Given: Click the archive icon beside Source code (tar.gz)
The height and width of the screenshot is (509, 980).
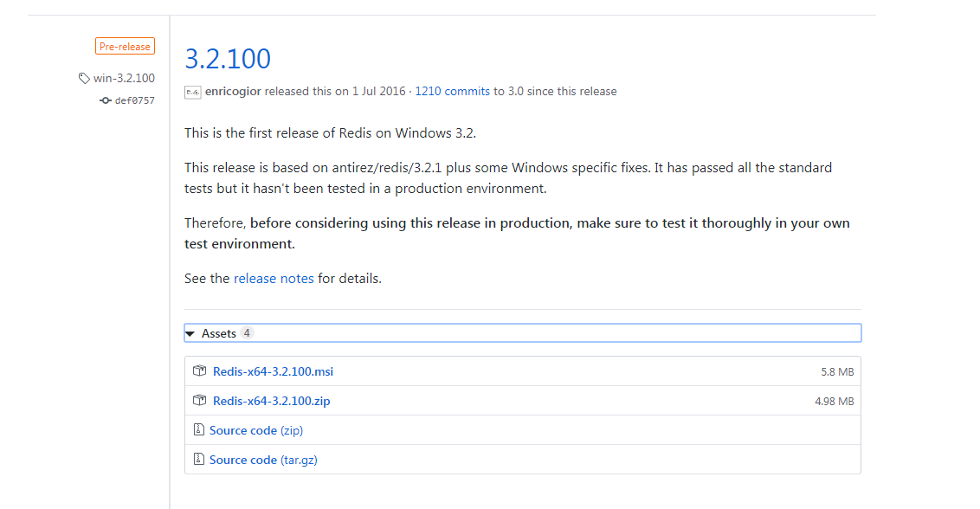Looking at the screenshot, I should click(199, 459).
